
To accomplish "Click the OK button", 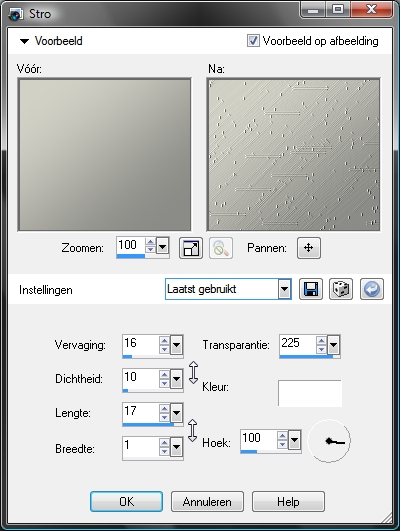I will [126, 502].
